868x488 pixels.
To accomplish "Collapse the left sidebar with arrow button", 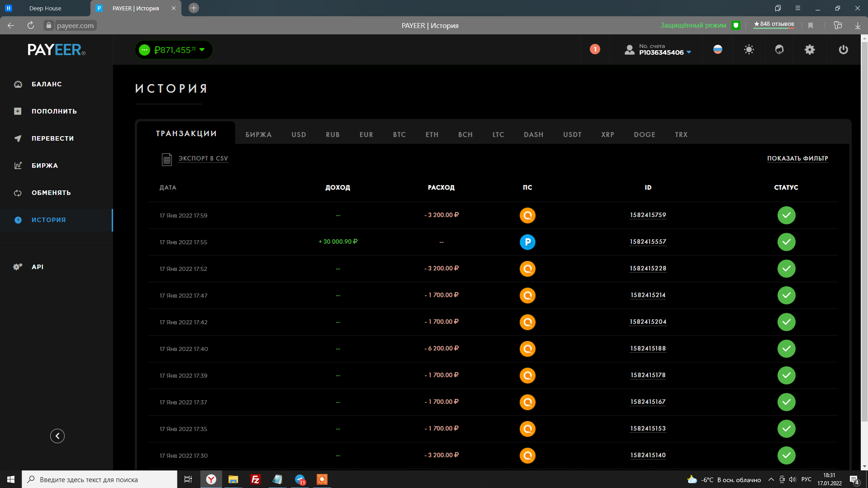I will click(x=57, y=436).
